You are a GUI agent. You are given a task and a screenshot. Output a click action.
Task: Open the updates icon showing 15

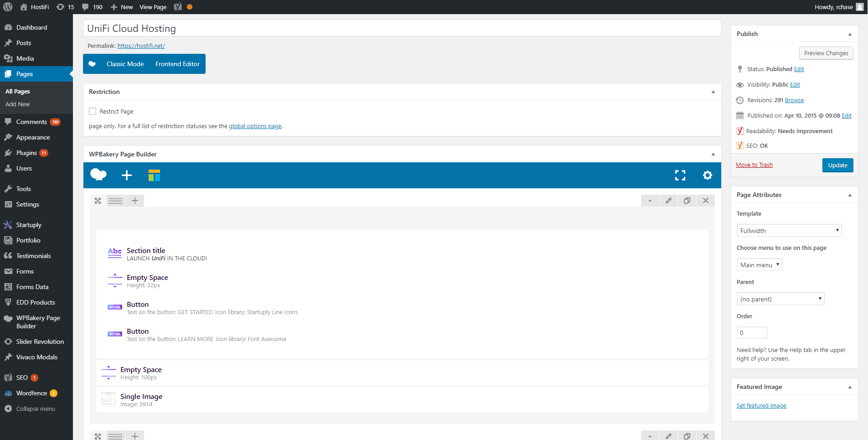pos(65,7)
